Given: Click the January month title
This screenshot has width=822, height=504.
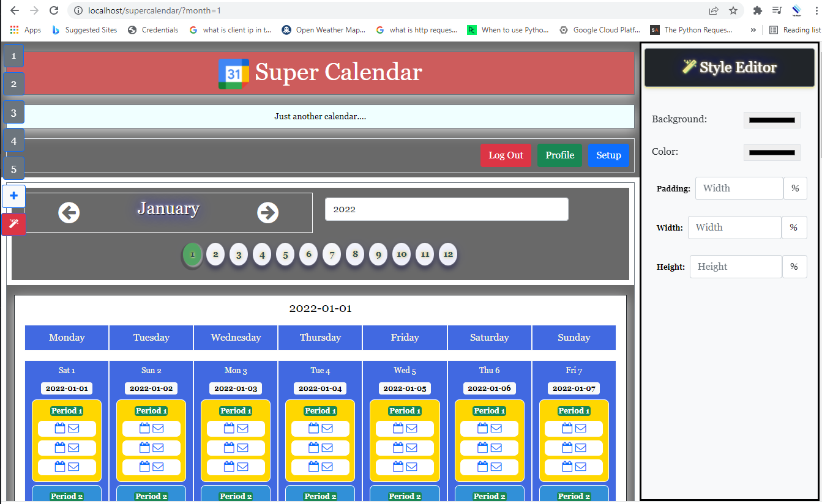Looking at the screenshot, I should pyautogui.click(x=168, y=209).
